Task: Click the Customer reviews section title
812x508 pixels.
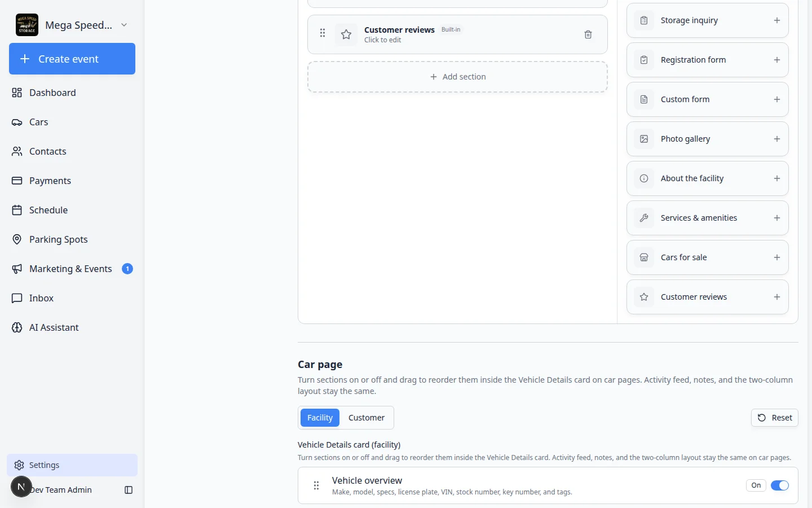Action: tap(399, 30)
